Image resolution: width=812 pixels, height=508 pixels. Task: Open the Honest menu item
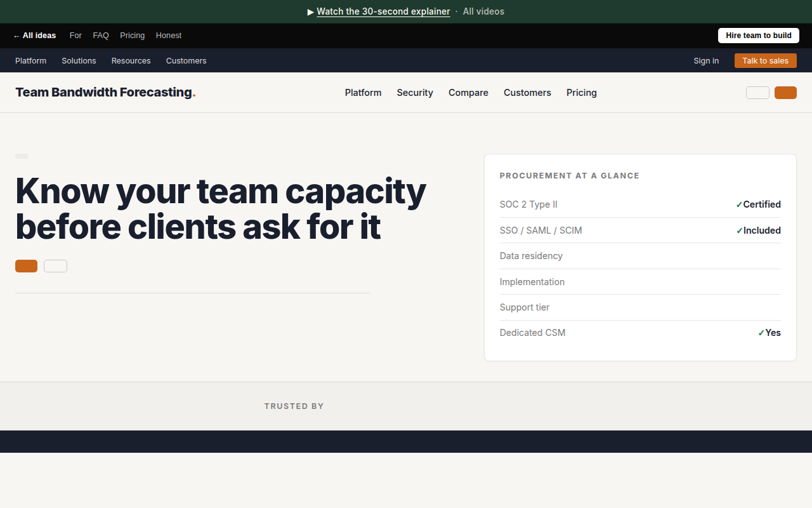pos(169,36)
